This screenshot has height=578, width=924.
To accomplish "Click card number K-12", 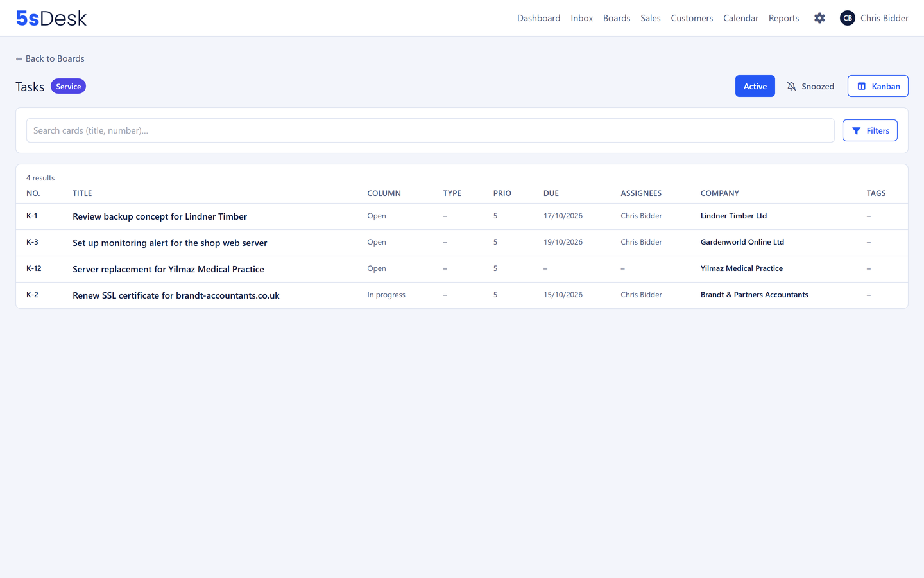I will pos(34,268).
